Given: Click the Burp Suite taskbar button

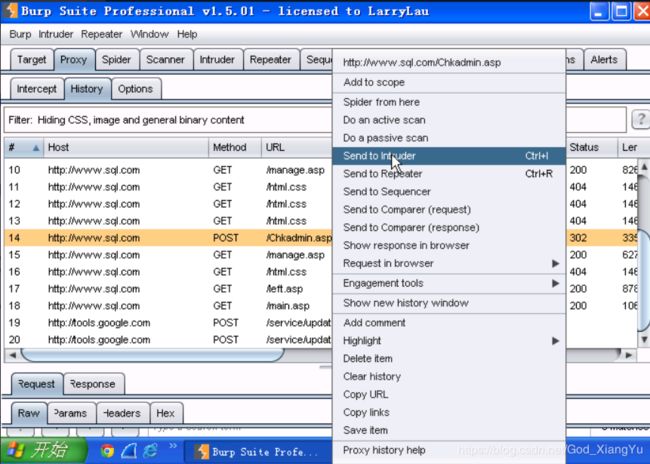Looking at the screenshot, I should pyautogui.click(x=258, y=452).
